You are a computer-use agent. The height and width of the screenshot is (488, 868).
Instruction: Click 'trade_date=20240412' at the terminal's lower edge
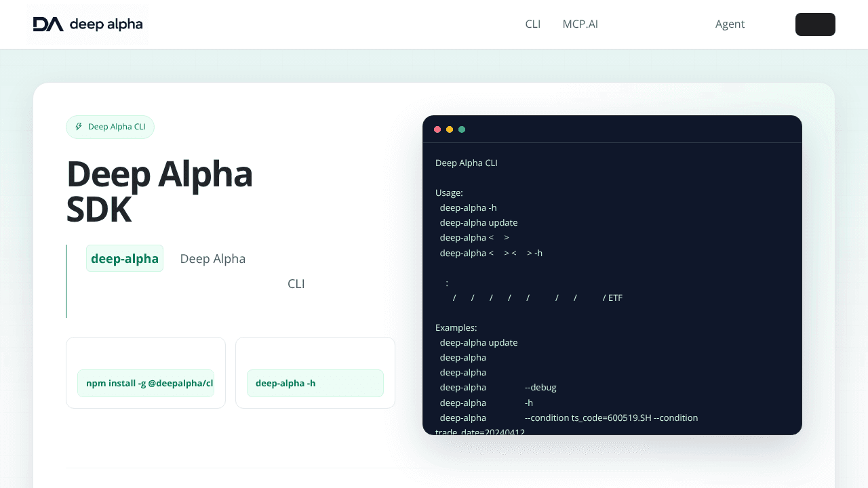tap(480, 432)
